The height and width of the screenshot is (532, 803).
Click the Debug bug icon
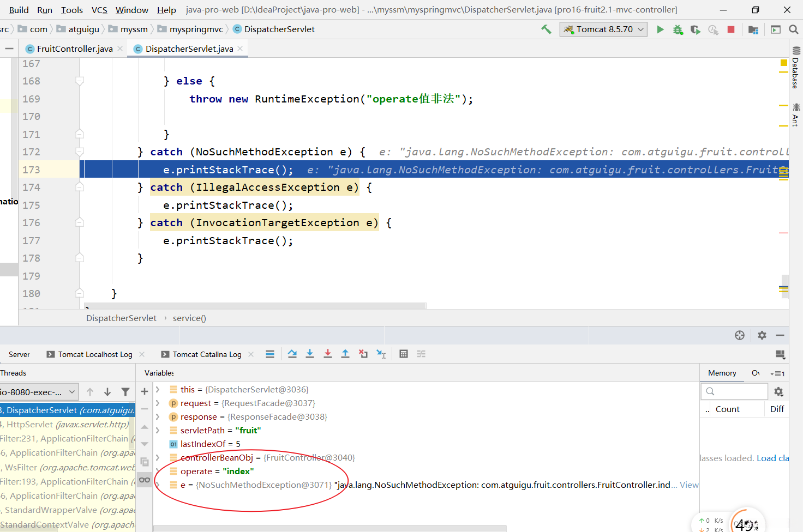click(x=678, y=29)
